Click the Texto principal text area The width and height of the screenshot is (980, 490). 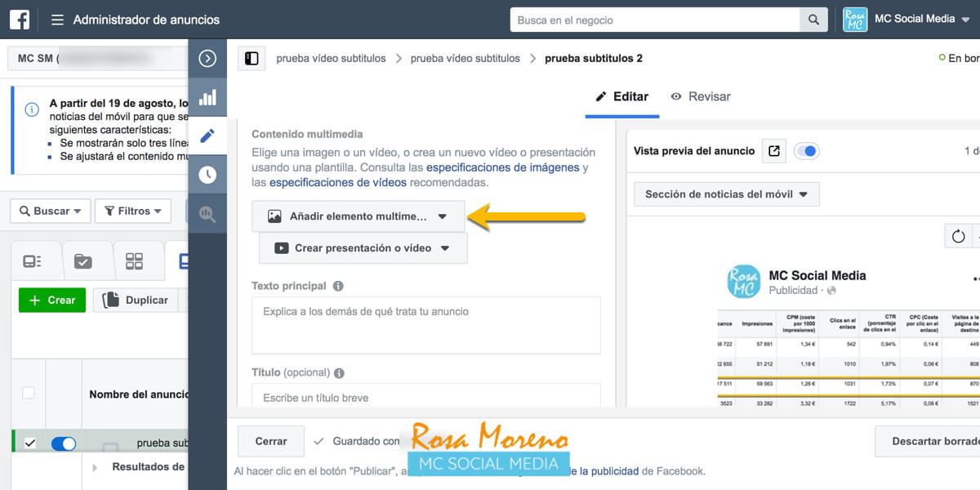click(x=426, y=325)
